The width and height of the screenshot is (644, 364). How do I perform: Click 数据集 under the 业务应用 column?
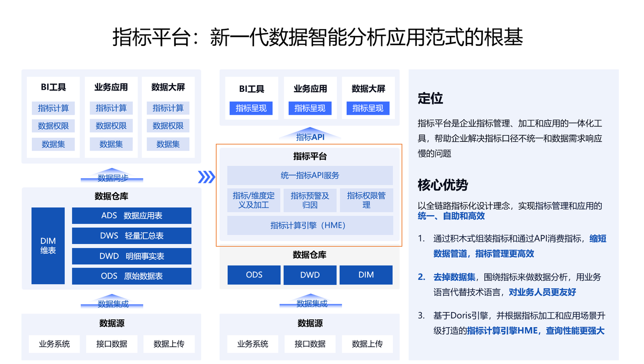111,144
